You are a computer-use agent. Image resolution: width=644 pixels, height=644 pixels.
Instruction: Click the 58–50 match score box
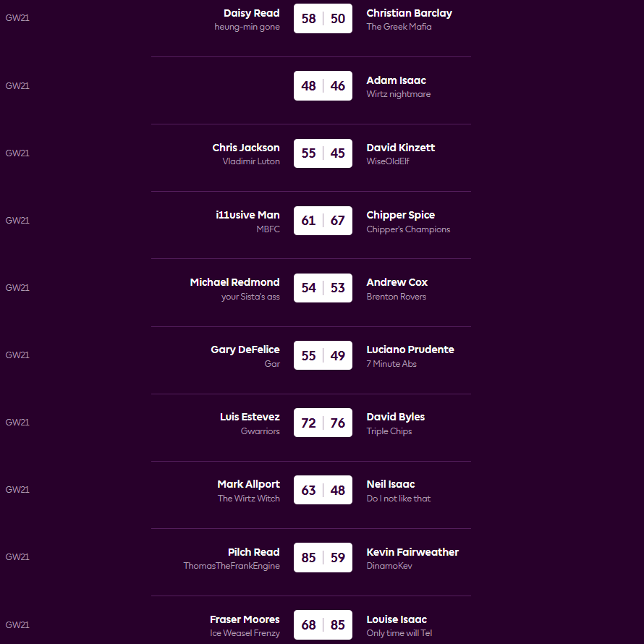pyautogui.click(x=323, y=19)
